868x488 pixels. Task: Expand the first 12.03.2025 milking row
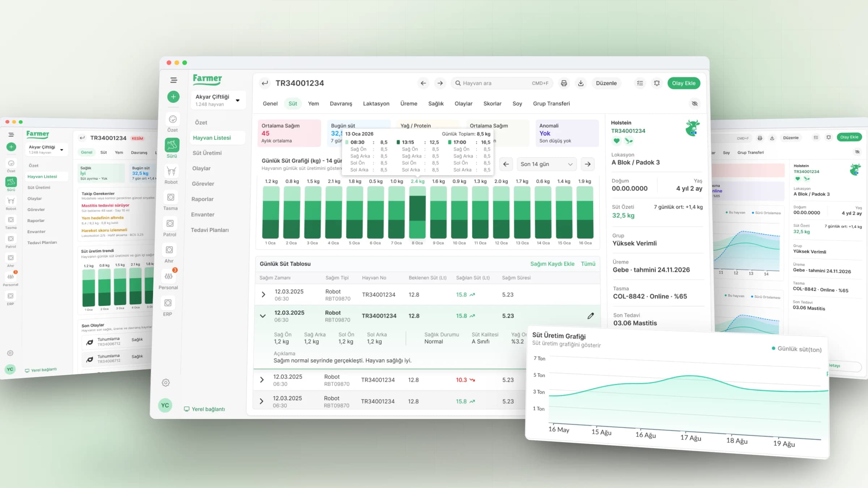point(263,295)
